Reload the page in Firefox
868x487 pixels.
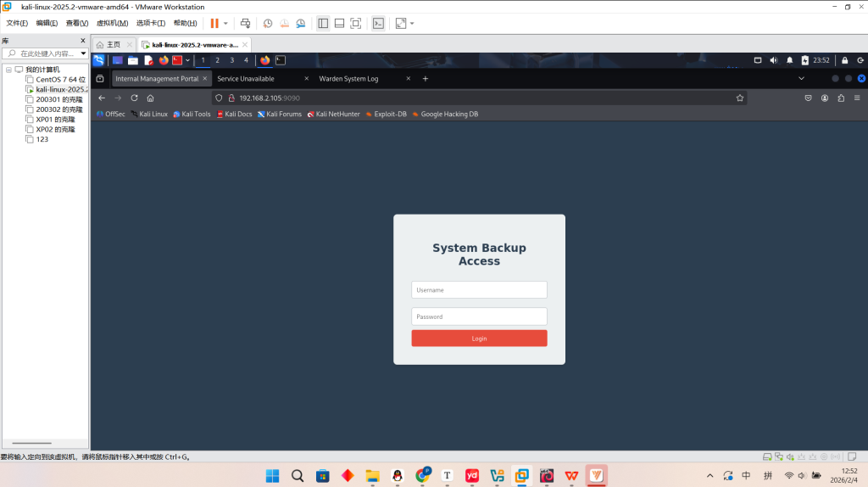[x=134, y=98]
